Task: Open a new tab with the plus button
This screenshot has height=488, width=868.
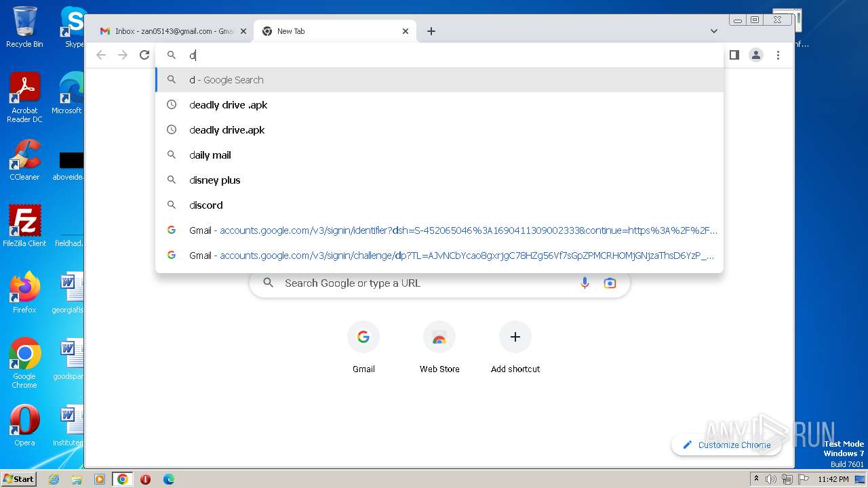Action: click(x=431, y=31)
